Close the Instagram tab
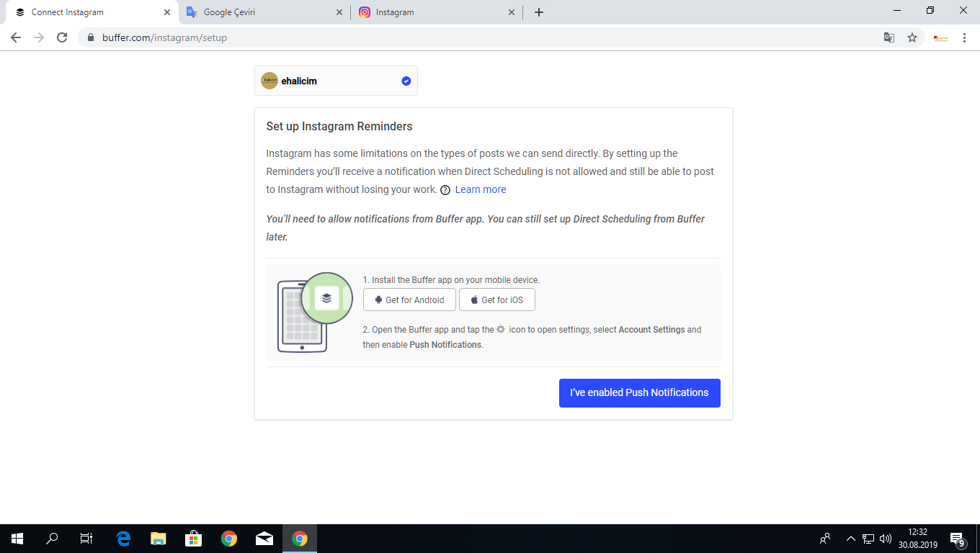 pos(512,12)
